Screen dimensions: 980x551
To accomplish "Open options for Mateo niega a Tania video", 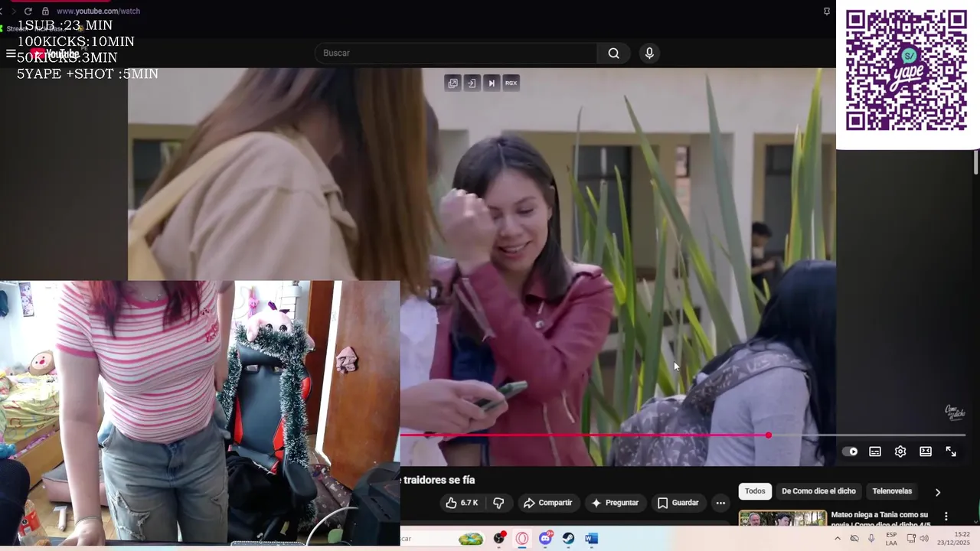I will 946,517.
